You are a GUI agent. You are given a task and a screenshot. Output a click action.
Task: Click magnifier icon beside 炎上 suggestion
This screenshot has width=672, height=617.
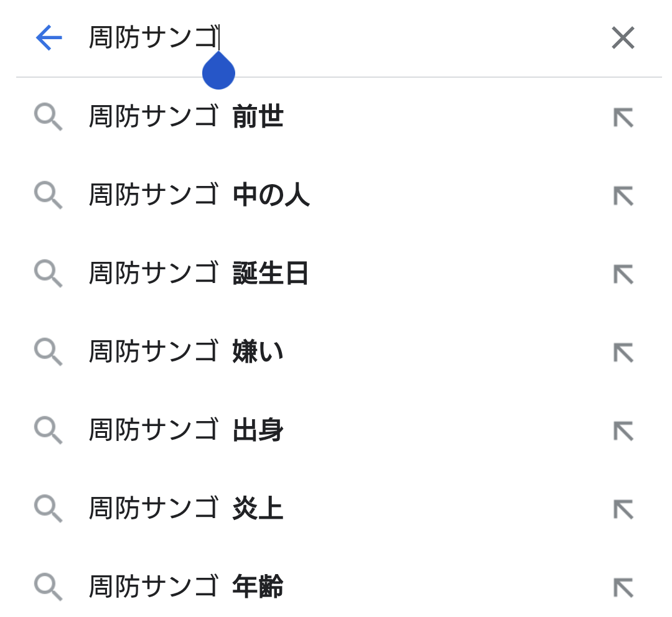(48, 509)
